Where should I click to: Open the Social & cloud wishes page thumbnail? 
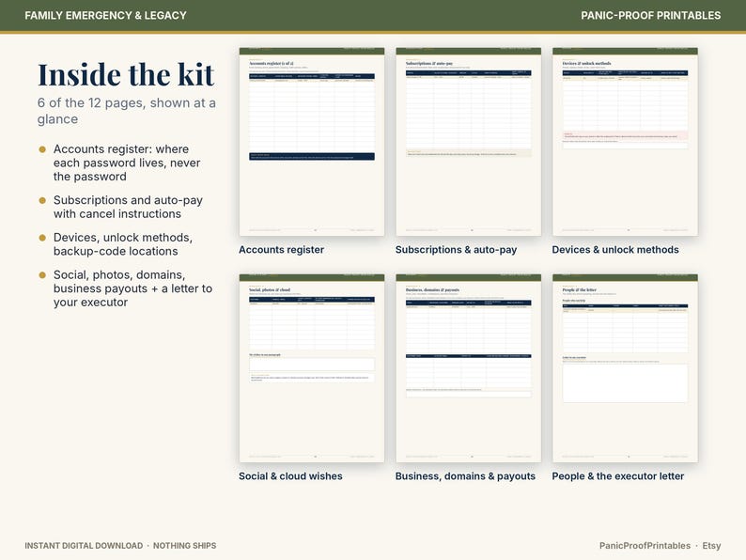(x=312, y=368)
